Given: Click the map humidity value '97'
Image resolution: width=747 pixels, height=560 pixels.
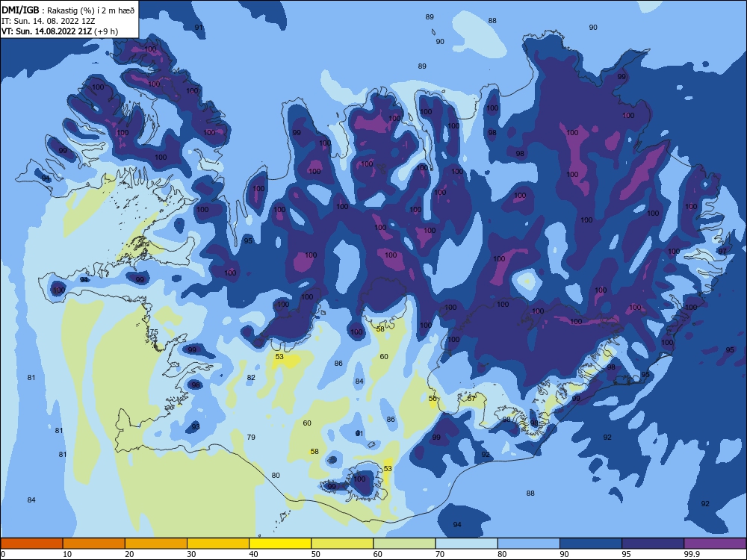Looking at the screenshot, I should pyautogui.click(x=722, y=251).
